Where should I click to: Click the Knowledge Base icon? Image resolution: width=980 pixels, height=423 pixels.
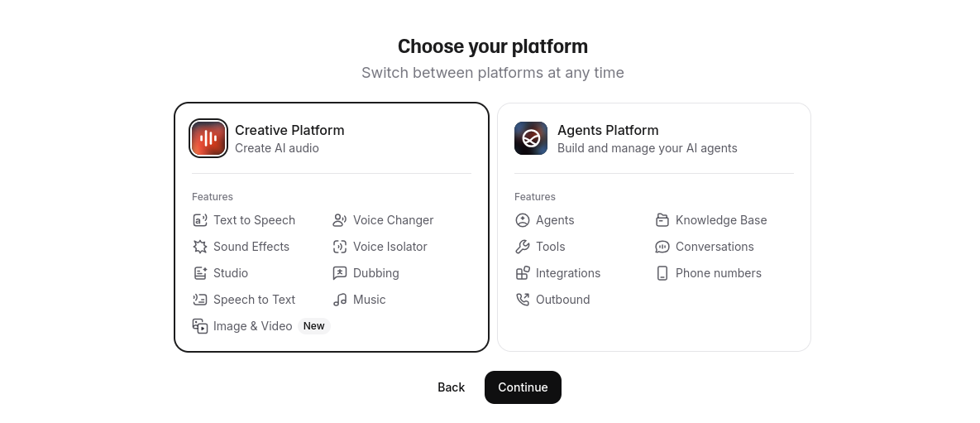[662, 220]
